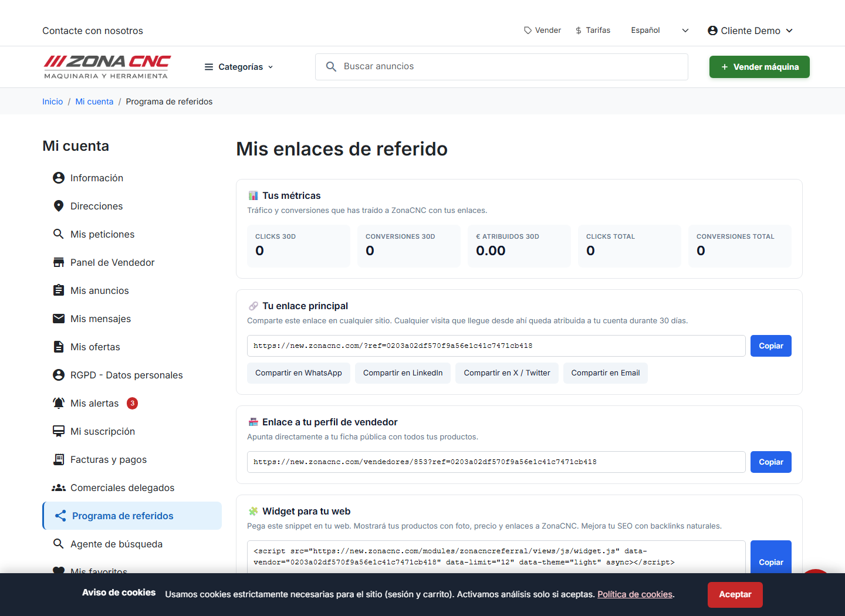
Task: Click Compartir en X / Twitter
Action: (507, 373)
